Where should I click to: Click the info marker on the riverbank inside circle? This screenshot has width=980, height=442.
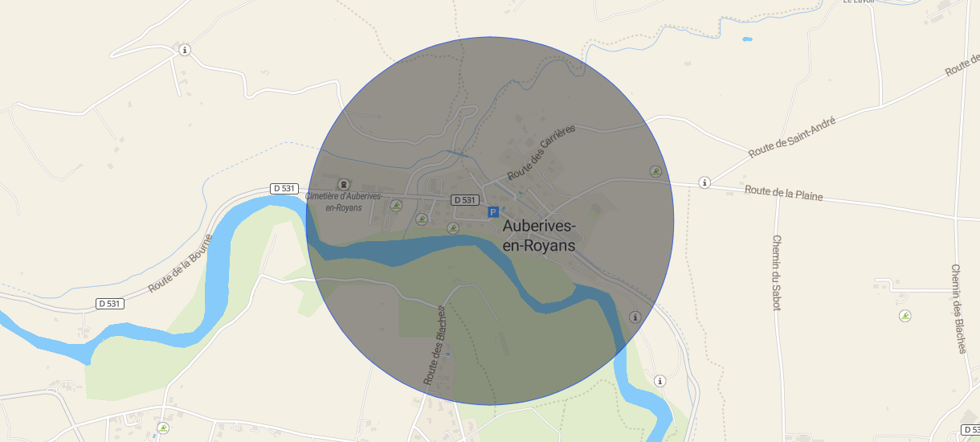(635, 317)
